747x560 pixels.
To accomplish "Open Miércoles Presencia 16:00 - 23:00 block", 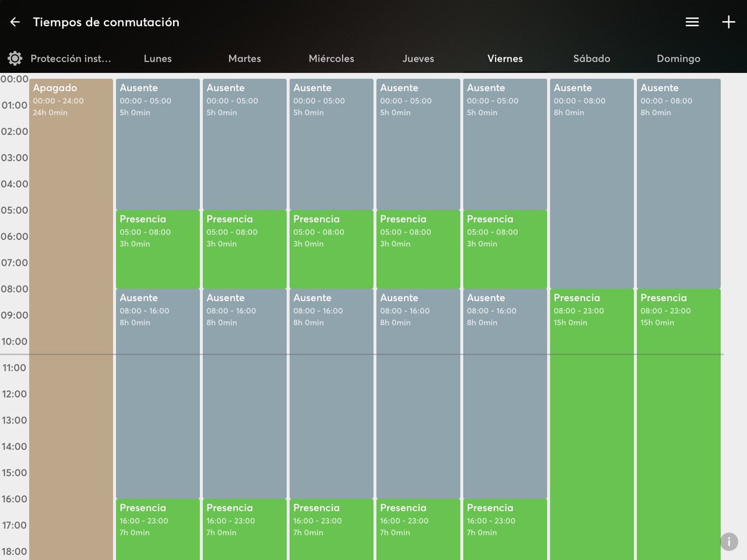I will pos(332,530).
